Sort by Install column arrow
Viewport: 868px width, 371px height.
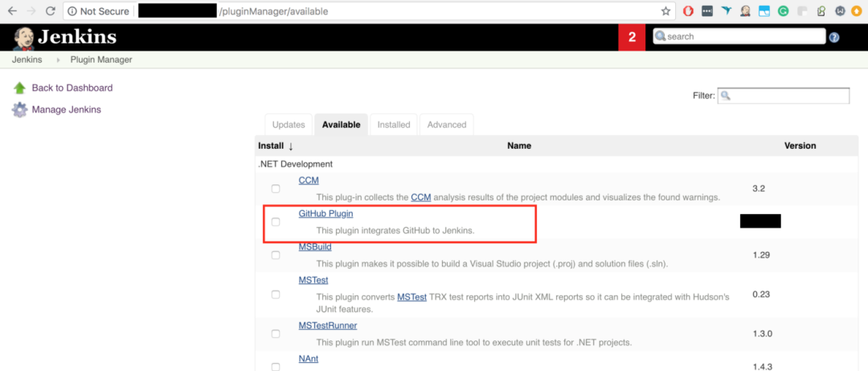pos(291,146)
